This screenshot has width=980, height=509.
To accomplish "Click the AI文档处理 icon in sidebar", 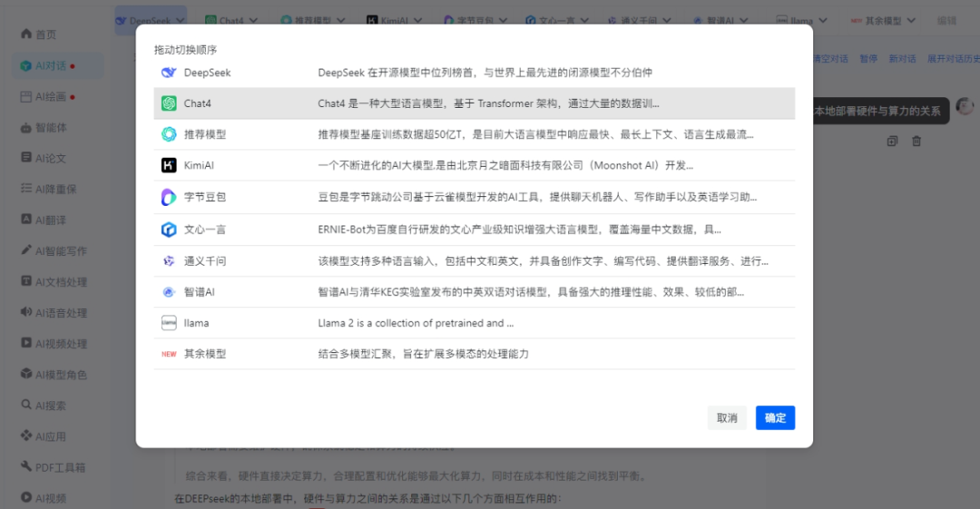I will tap(25, 280).
